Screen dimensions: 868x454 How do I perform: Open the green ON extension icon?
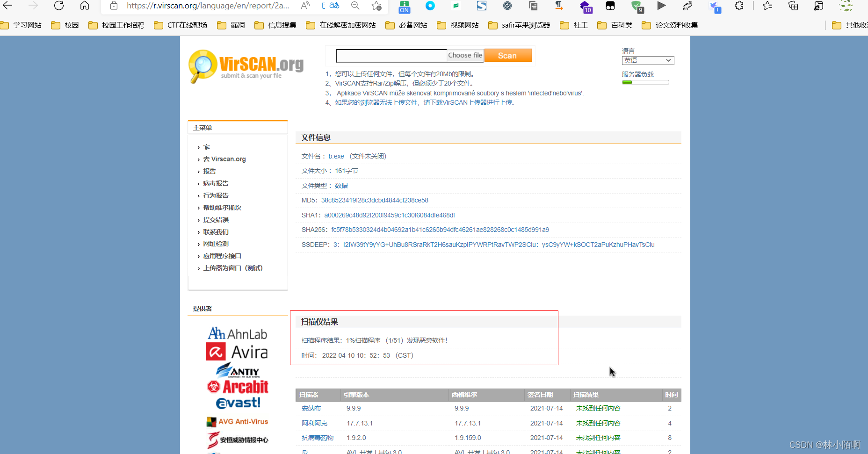pyautogui.click(x=405, y=7)
